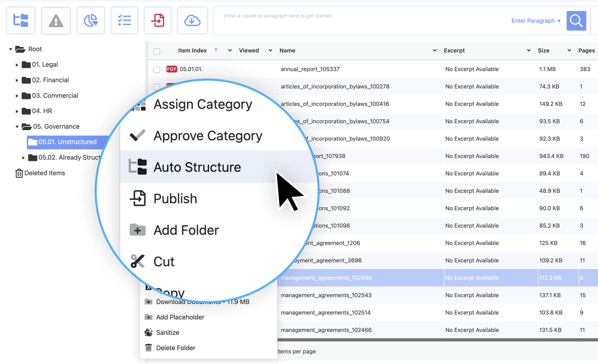This screenshot has height=364, width=598.
Task: Open the checklist toolbar icon
Action: [x=124, y=20]
